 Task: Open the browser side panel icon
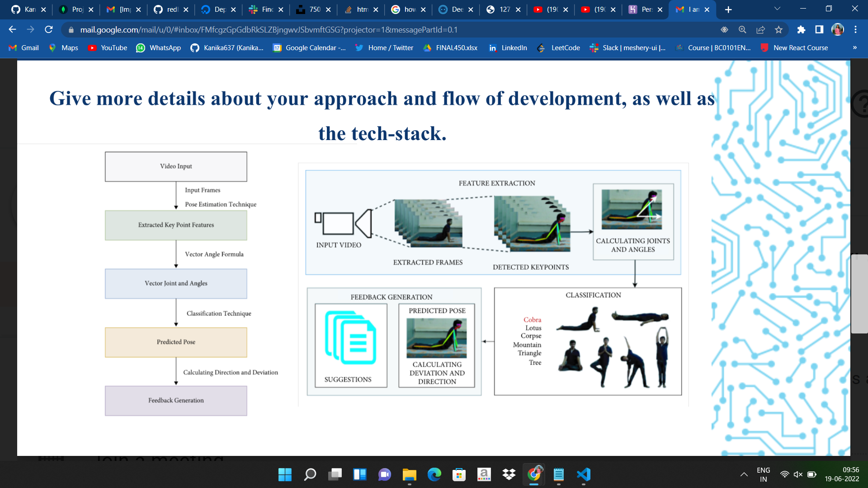[819, 30]
